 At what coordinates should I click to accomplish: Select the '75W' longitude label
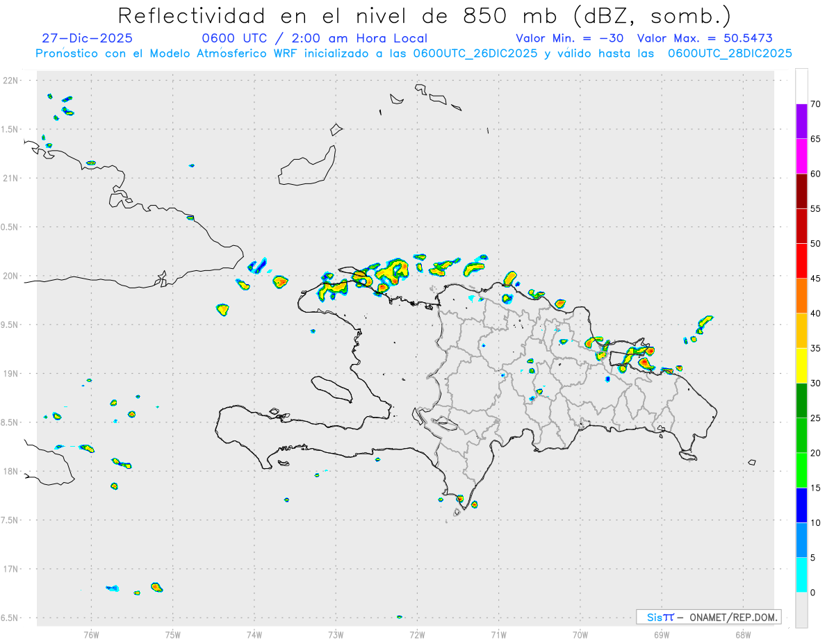pos(172,635)
